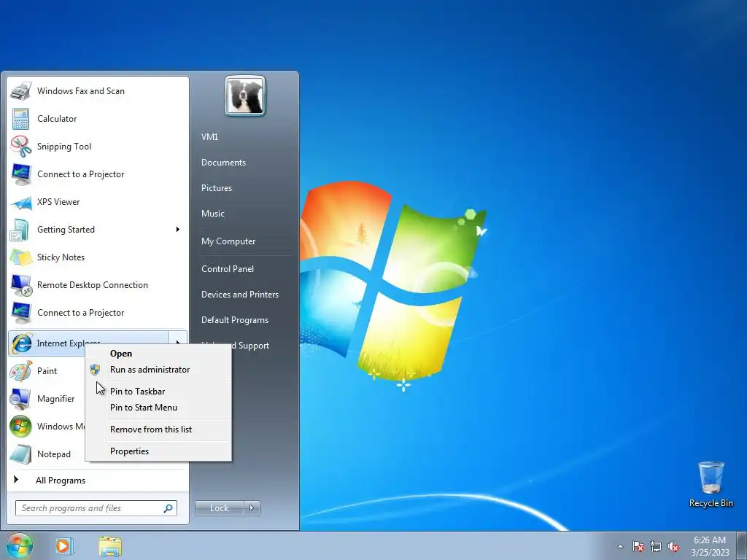Viewport: 747px width, 560px height.
Task: Open the Sticky Notes icon
Action: pos(21,257)
